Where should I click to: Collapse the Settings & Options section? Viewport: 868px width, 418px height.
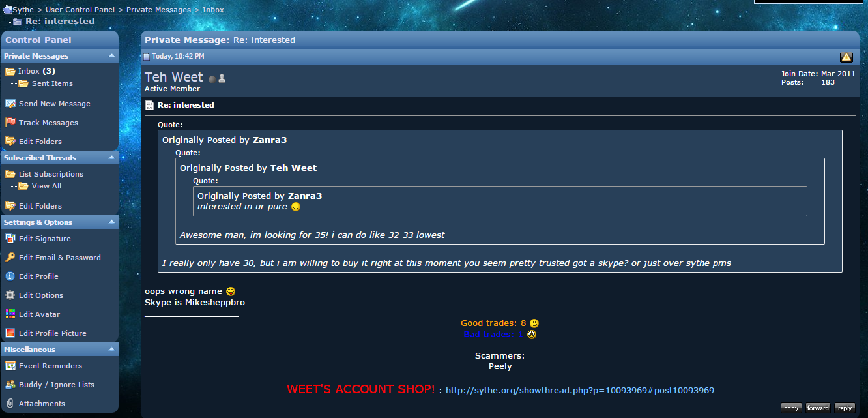[x=111, y=222]
